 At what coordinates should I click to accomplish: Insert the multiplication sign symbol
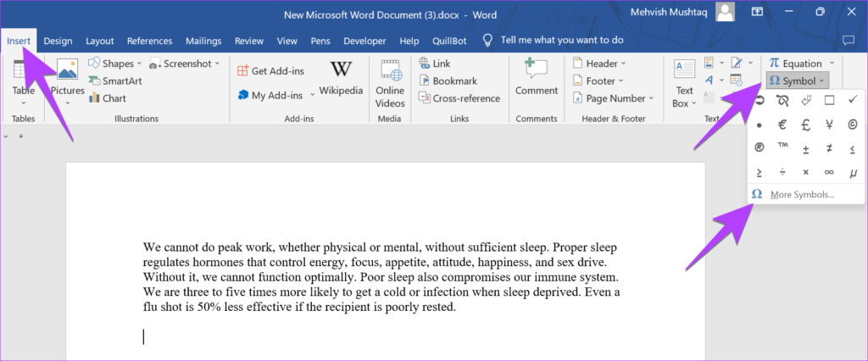[x=806, y=172]
